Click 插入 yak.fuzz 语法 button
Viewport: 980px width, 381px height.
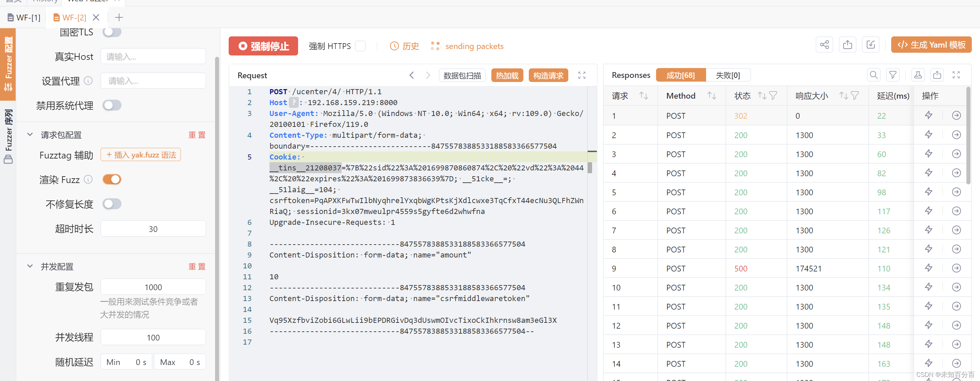coord(141,155)
